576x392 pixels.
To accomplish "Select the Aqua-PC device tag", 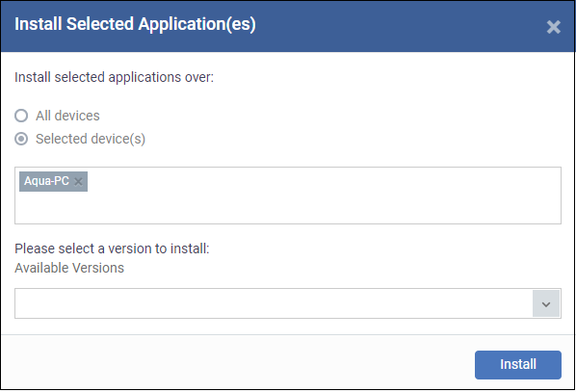I will click(x=46, y=181).
